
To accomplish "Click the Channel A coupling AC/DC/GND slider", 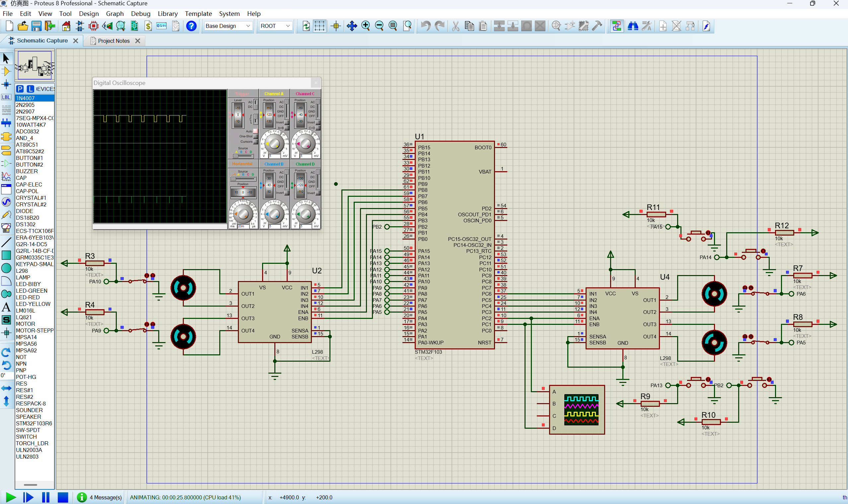I will [287, 108].
